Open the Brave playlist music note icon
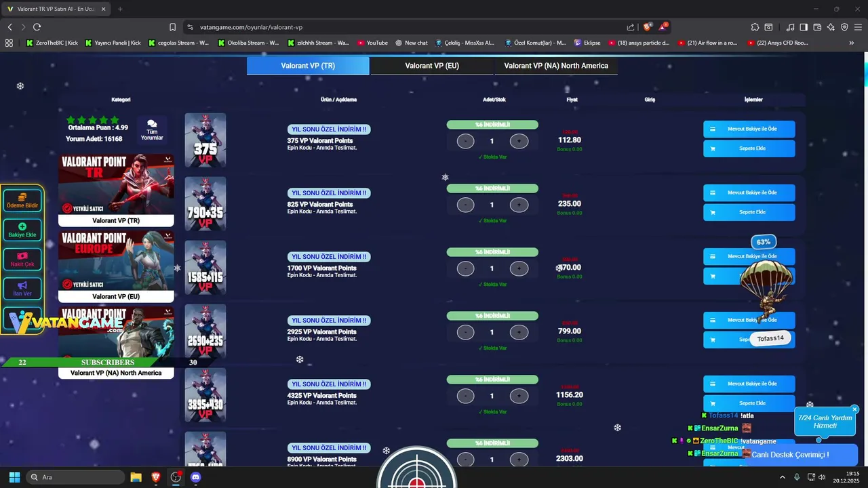Image resolution: width=868 pixels, height=488 pixels. 790,27
